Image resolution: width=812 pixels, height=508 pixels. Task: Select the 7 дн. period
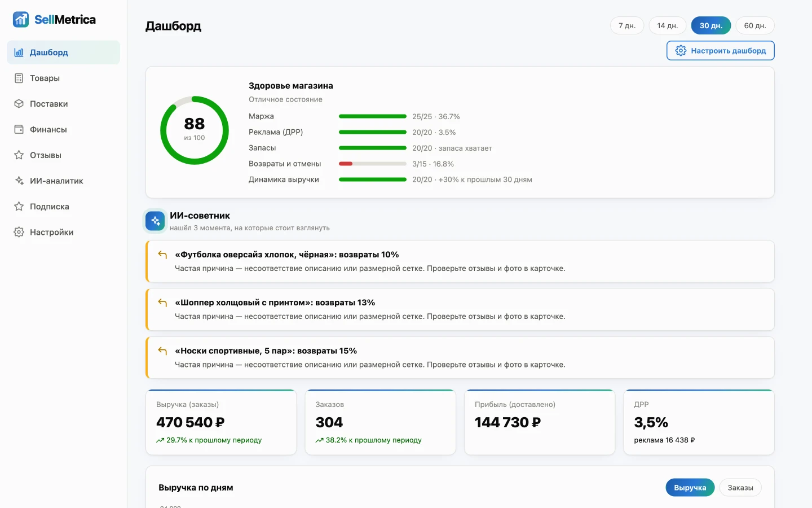[x=627, y=25]
